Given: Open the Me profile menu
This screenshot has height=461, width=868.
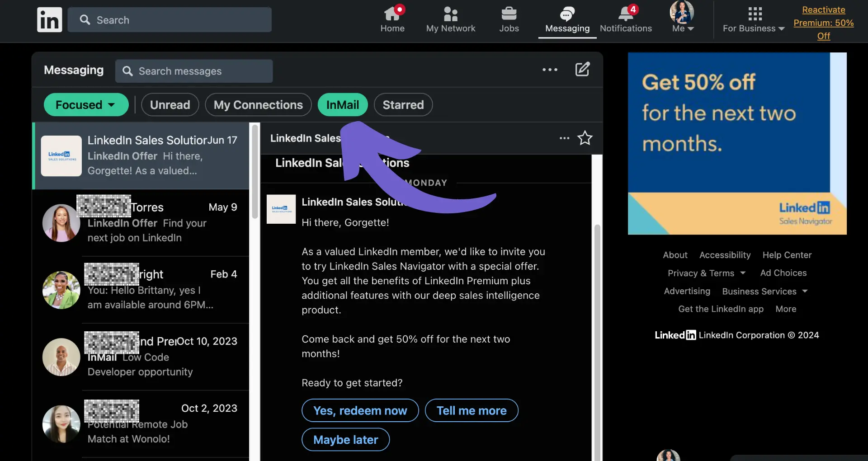Looking at the screenshot, I should click(682, 18).
